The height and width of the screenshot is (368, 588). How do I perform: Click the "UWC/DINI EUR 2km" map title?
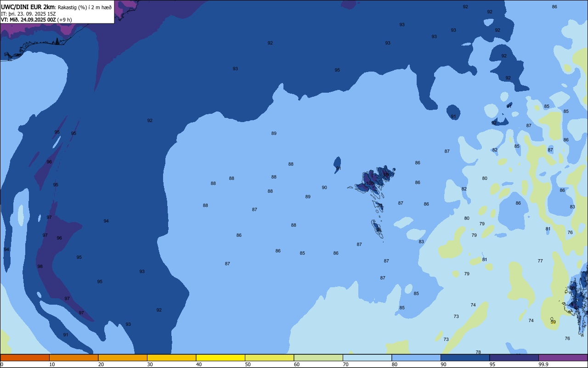[28, 7]
